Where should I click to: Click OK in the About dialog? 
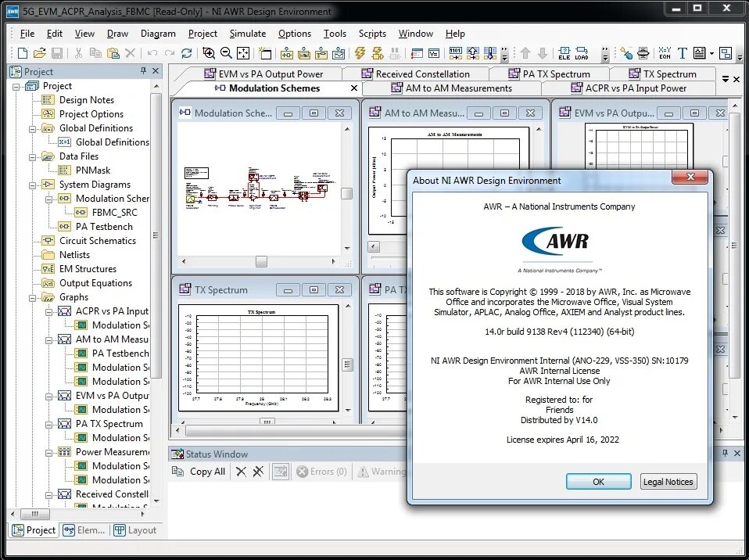coord(599,482)
